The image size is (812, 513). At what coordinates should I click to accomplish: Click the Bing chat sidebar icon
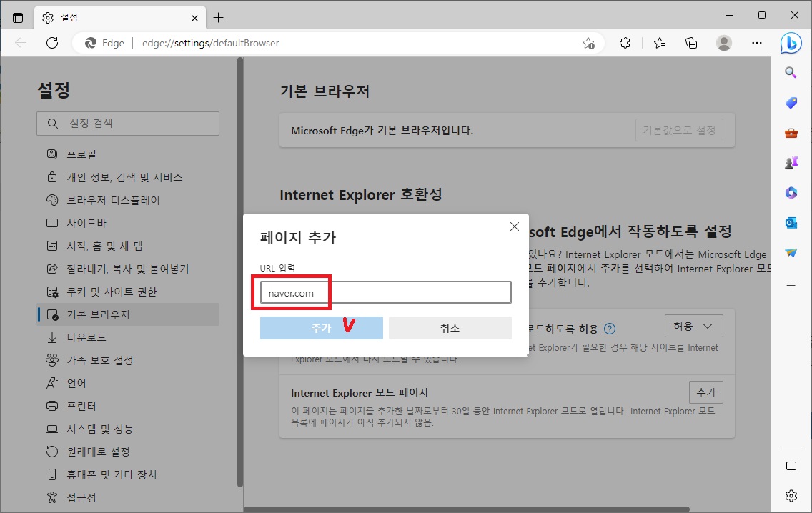point(791,44)
